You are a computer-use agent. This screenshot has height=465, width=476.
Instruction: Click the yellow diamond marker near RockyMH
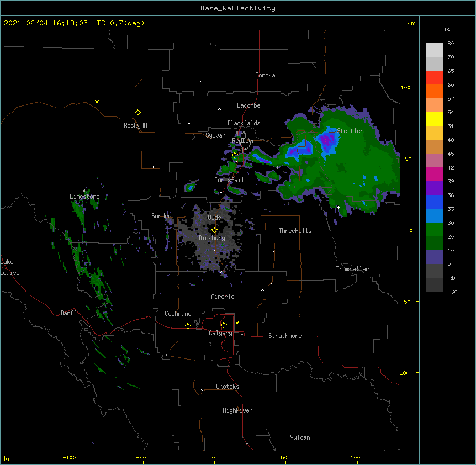138,113
